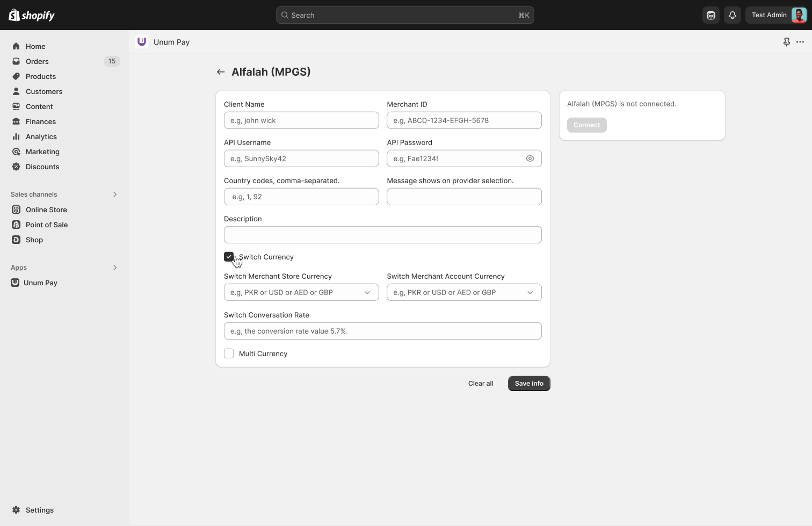812x526 pixels.
Task: Open Switch Merchant Account Currency dropdown
Action: pyautogui.click(x=464, y=292)
